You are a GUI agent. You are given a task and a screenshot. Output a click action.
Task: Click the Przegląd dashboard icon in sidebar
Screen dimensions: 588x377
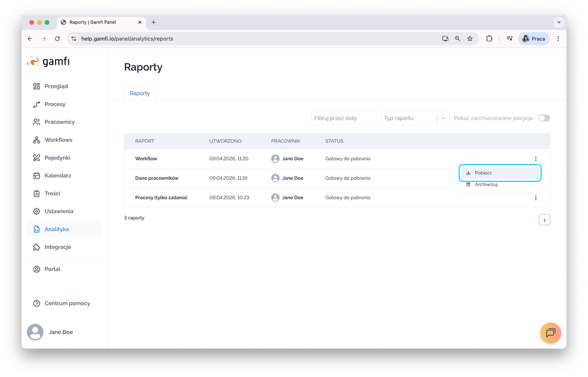click(x=37, y=86)
